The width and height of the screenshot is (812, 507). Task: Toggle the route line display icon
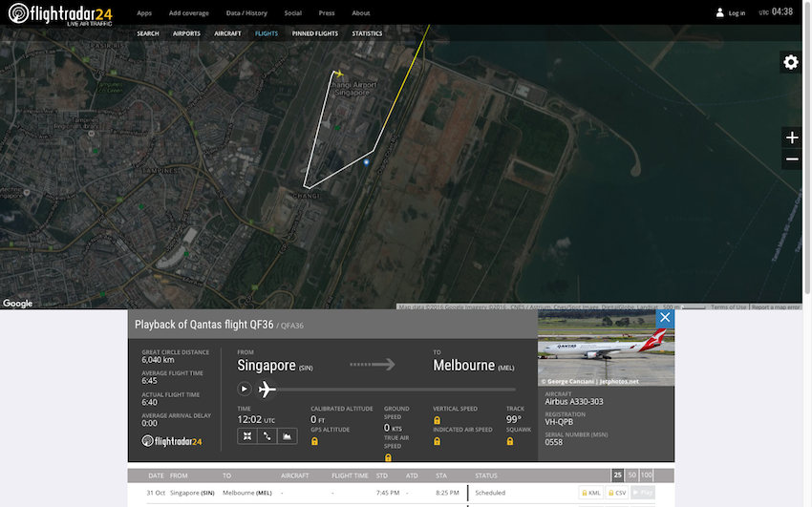267,436
